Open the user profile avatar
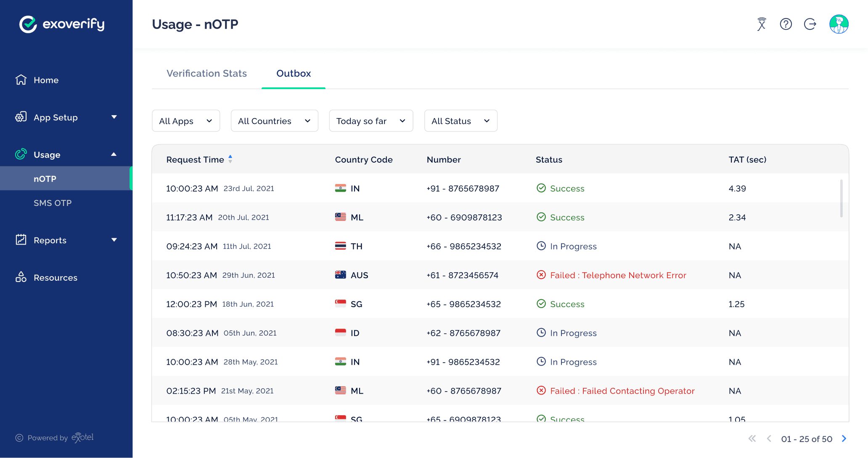The image size is (868, 458). (839, 24)
